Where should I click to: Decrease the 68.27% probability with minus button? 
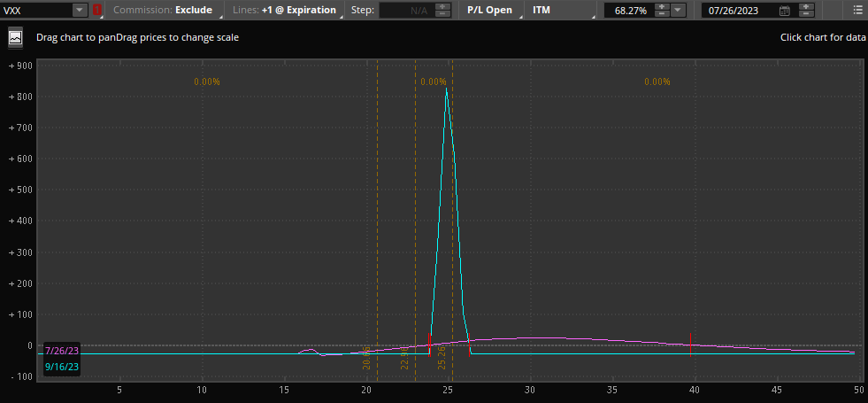[661, 15]
